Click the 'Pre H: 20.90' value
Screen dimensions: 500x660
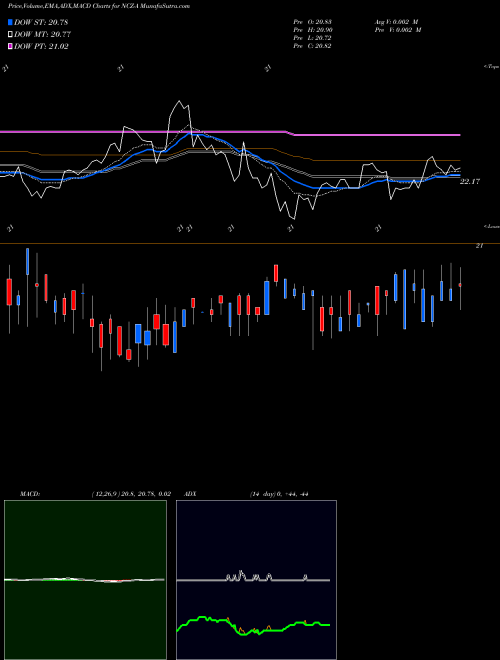click(312, 30)
